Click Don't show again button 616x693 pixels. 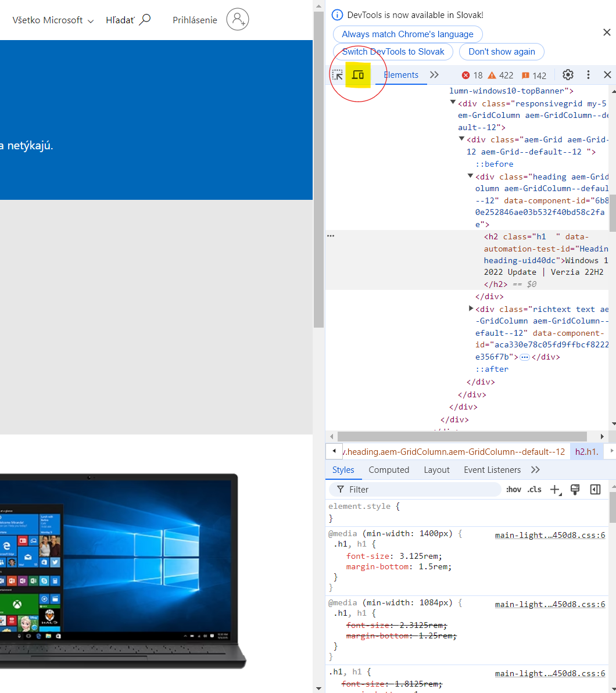[x=502, y=52]
